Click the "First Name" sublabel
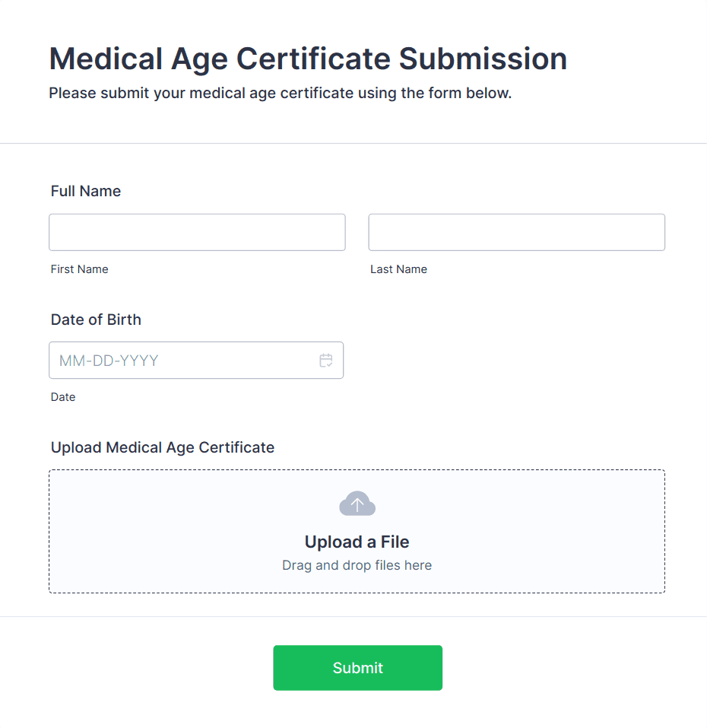The height and width of the screenshot is (728, 707). (x=80, y=269)
